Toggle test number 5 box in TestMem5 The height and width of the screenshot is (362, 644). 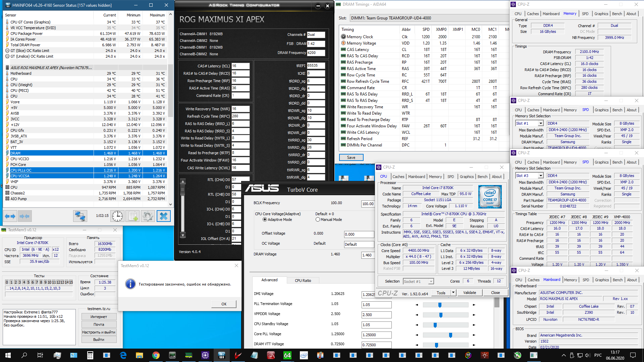[x=28, y=282]
